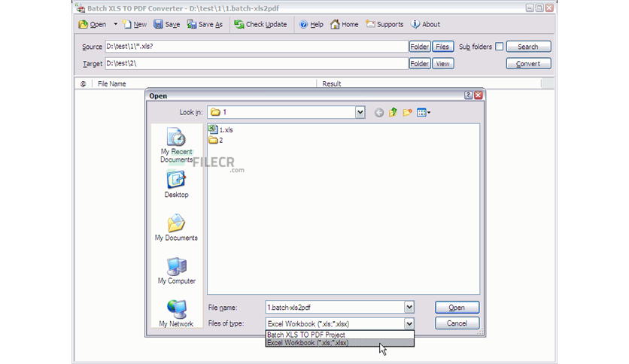The width and height of the screenshot is (629, 364).
Task: Click the Source Files button
Action: coord(443,47)
